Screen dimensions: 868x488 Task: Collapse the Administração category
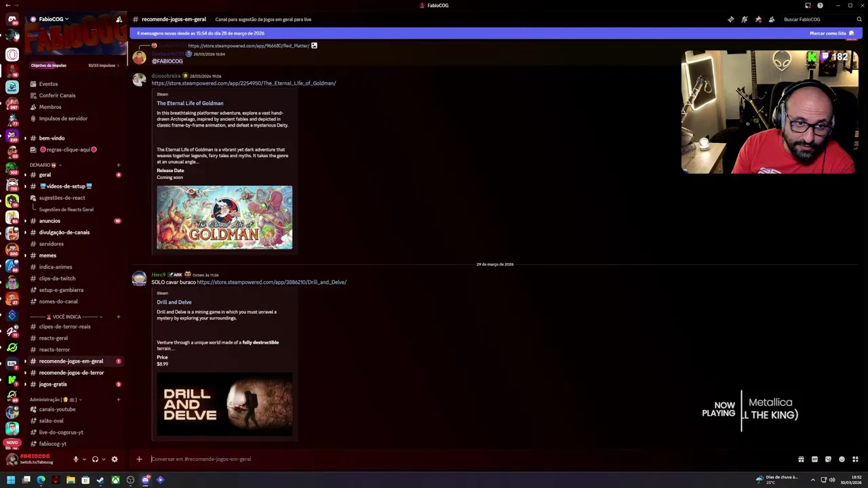56,399
